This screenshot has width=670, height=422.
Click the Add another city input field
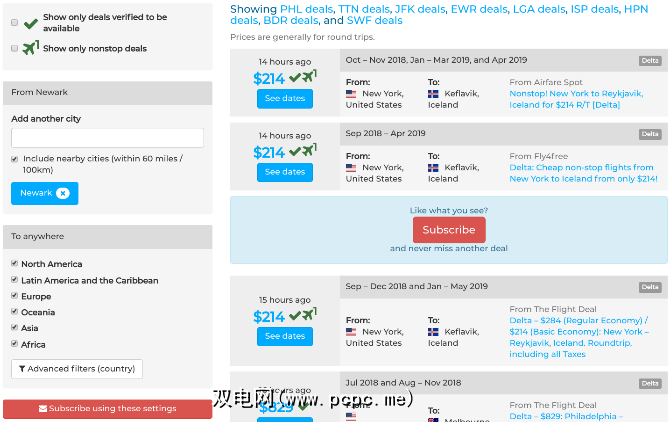coord(107,138)
